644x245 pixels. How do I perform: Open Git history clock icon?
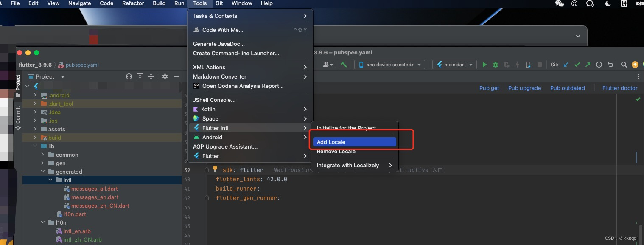pyautogui.click(x=599, y=65)
